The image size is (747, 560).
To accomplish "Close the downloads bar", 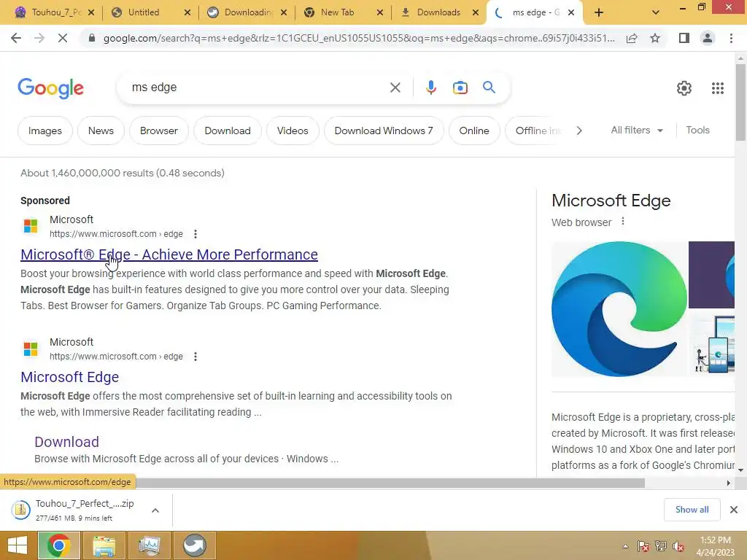I will click(734, 510).
